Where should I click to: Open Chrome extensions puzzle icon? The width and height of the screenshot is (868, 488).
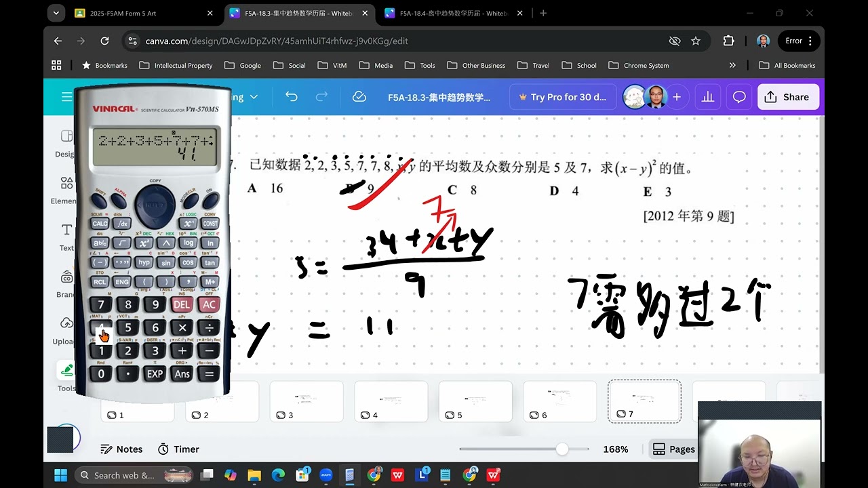pyautogui.click(x=728, y=41)
